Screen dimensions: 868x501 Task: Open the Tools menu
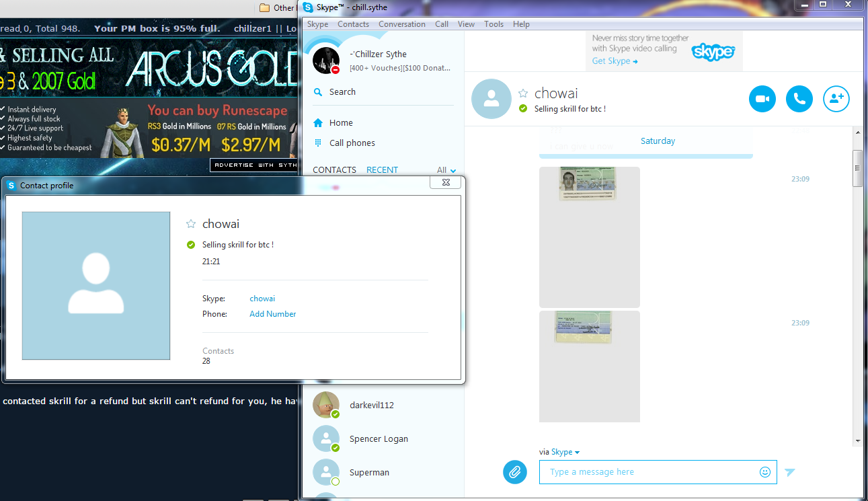(494, 24)
